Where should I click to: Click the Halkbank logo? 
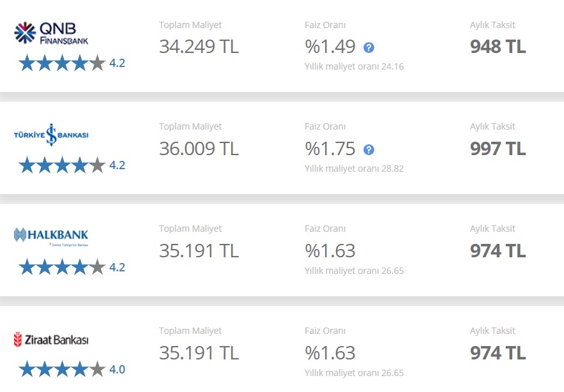click(51, 236)
